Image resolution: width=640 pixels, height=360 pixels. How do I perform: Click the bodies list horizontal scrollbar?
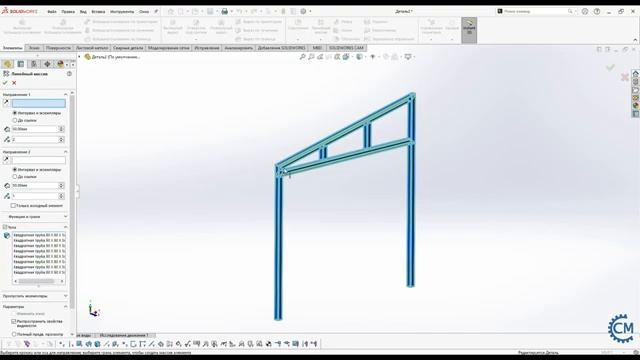pyautogui.click(x=38, y=281)
